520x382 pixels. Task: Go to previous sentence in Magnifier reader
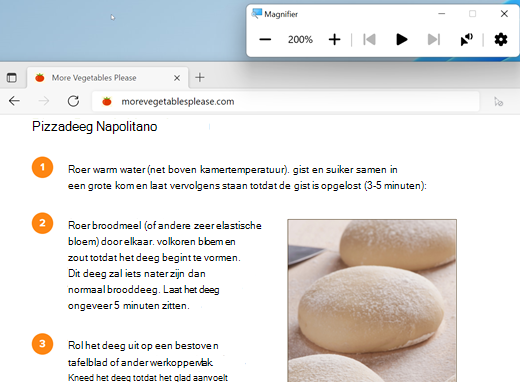point(369,39)
